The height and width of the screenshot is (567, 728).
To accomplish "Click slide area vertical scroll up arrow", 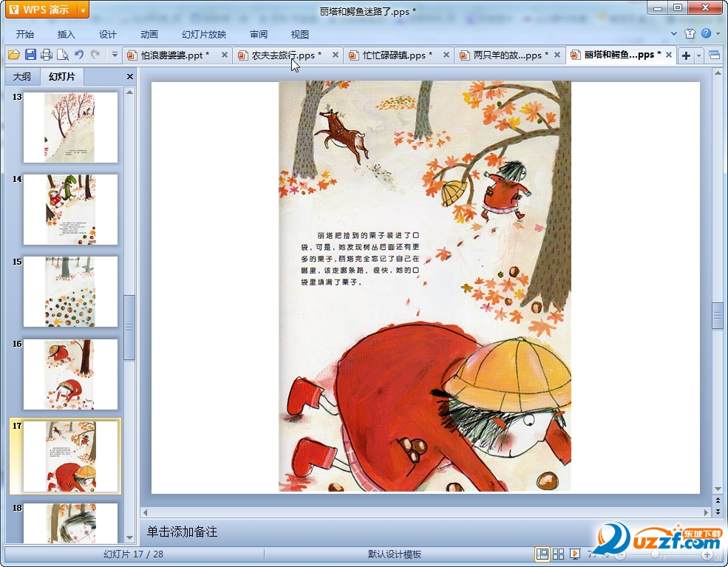I will 718,73.
